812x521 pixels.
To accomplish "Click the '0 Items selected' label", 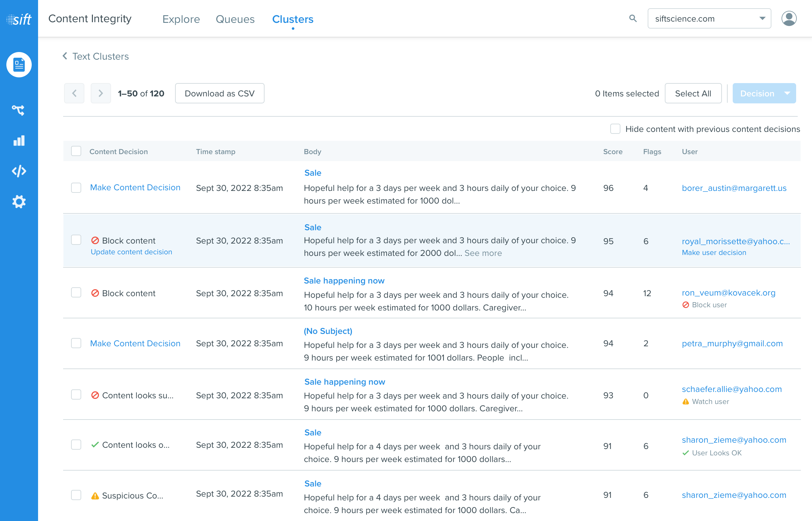I will click(x=627, y=93).
